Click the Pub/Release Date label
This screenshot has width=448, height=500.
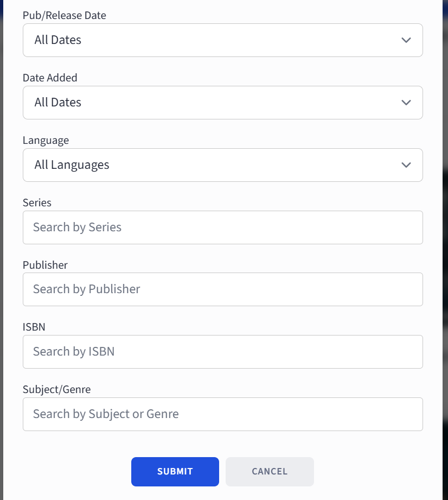click(65, 15)
